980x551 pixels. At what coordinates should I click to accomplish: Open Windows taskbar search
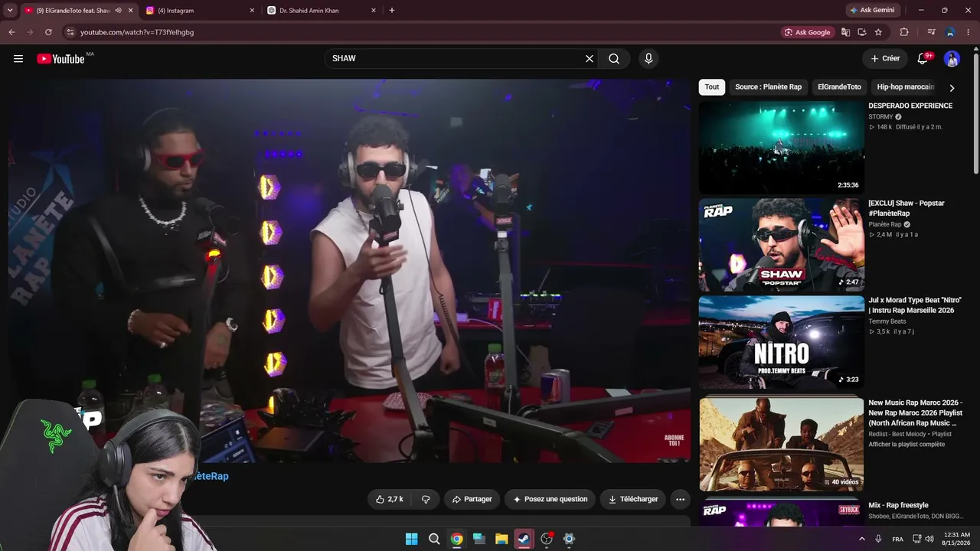[434, 539]
